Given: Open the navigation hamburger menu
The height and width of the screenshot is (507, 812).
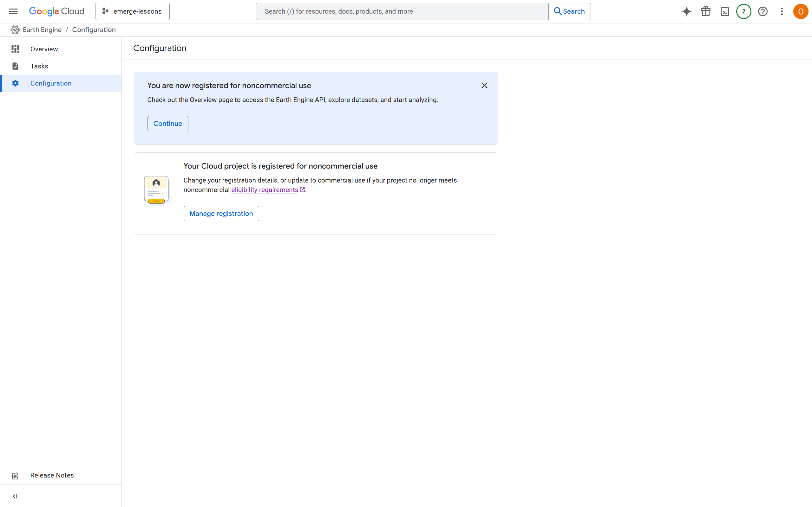Looking at the screenshot, I should (x=13, y=11).
